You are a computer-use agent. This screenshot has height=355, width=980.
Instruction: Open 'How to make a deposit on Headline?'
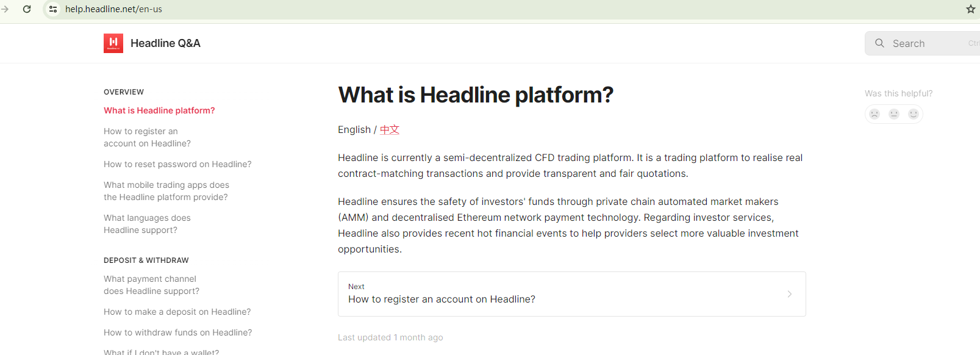click(x=177, y=312)
